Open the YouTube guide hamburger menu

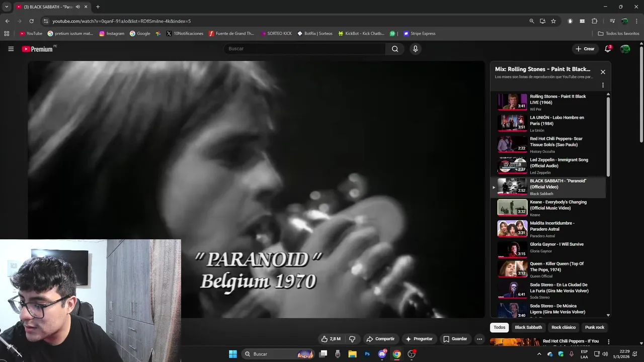point(11,49)
